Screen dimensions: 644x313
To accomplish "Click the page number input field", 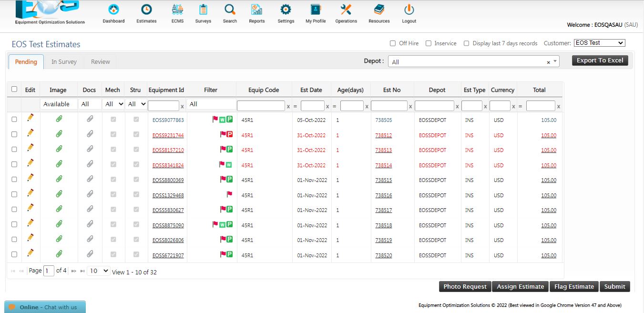I will [x=49, y=271].
